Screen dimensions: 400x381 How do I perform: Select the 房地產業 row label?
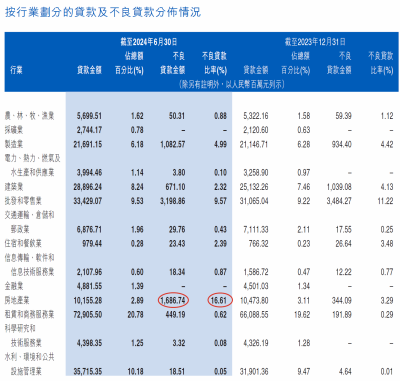(x=17, y=300)
